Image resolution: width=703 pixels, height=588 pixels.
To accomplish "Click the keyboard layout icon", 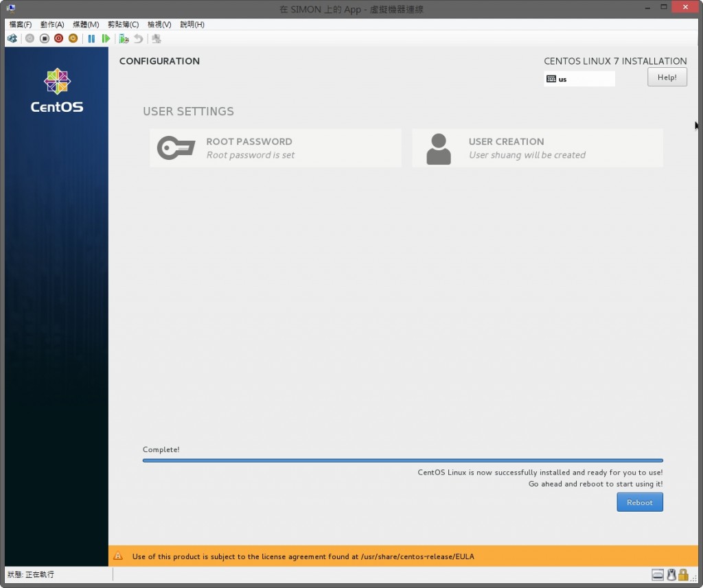I will pyautogui.click(x=551, y=79).
